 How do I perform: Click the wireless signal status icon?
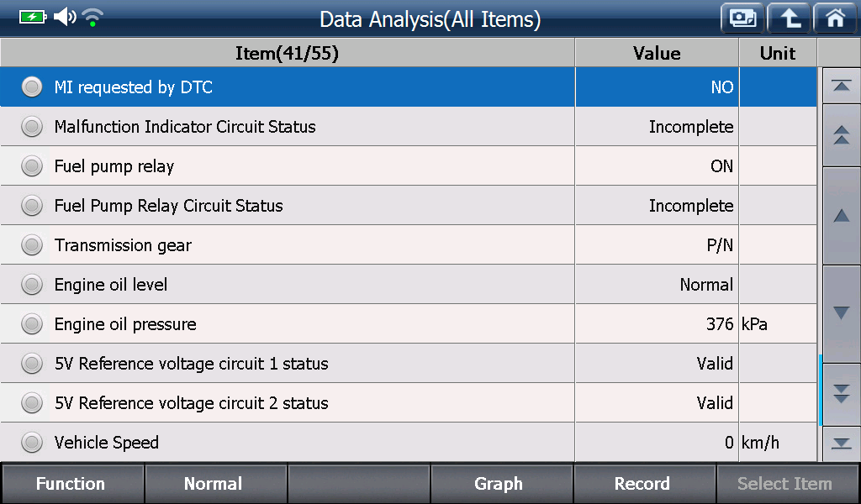92,18
